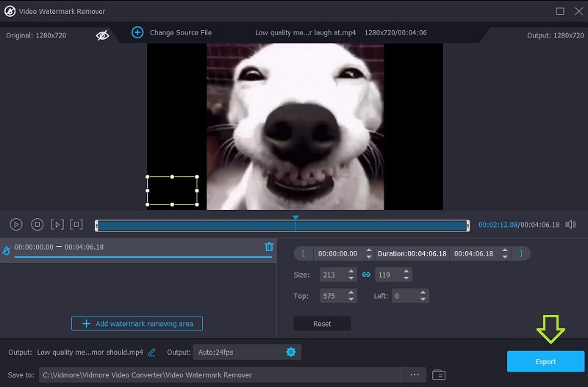Browse save path with three-dots button
Viewport: 588px width, 387px height.
pyautogui.click(x=415, y=375)
